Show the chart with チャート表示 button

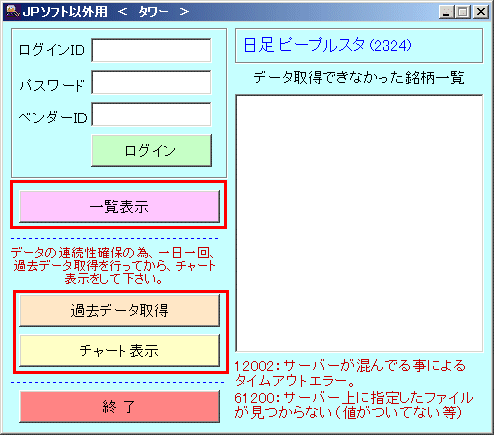pyautogui.click(x=119, y=350)
